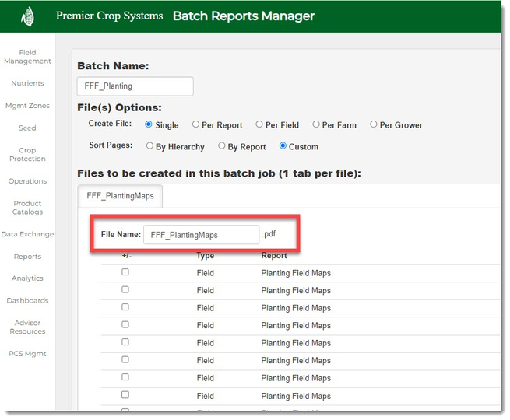Open Analytics in the sidebar
Viewport: 510px width, 420px height.
pyautogui.click(x=27, y=278)
